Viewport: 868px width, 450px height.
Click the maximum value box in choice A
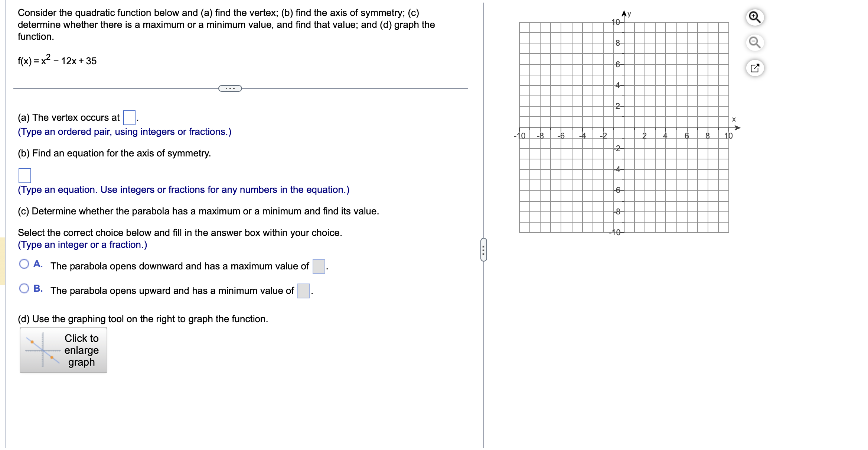pyautogui.click(x=318, y=266)
